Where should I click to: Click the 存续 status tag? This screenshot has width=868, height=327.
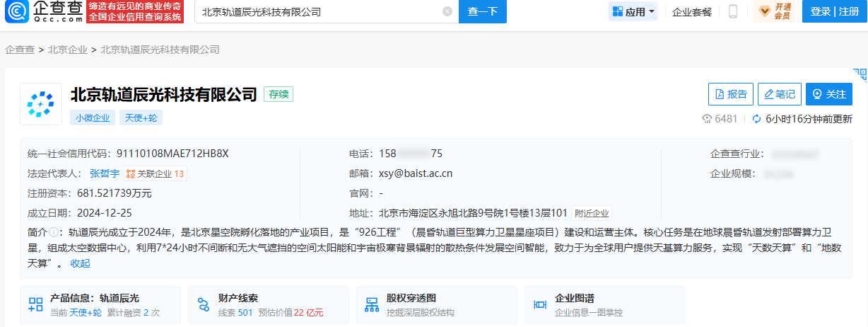(x=278, y=94)
